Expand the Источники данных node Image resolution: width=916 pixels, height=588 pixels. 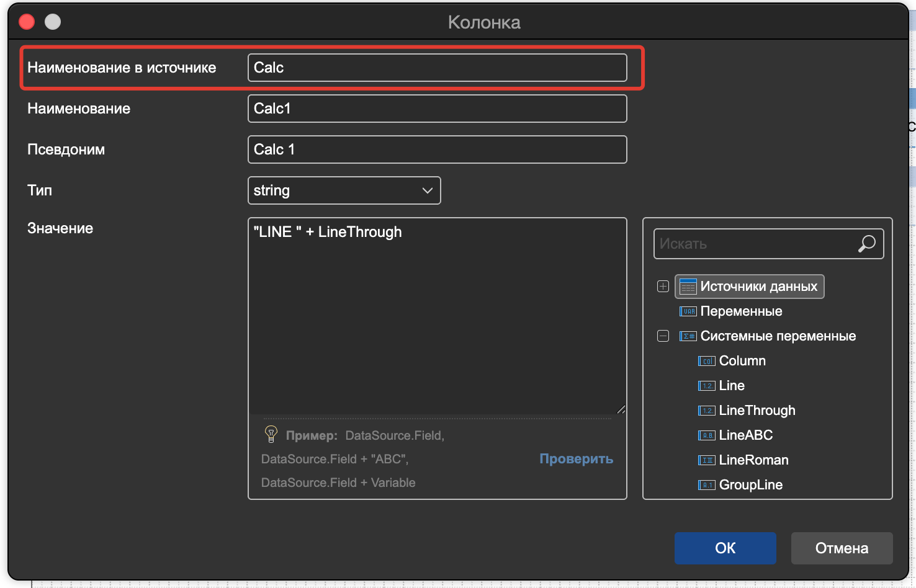pyautogui.click(x=663, y=287)
